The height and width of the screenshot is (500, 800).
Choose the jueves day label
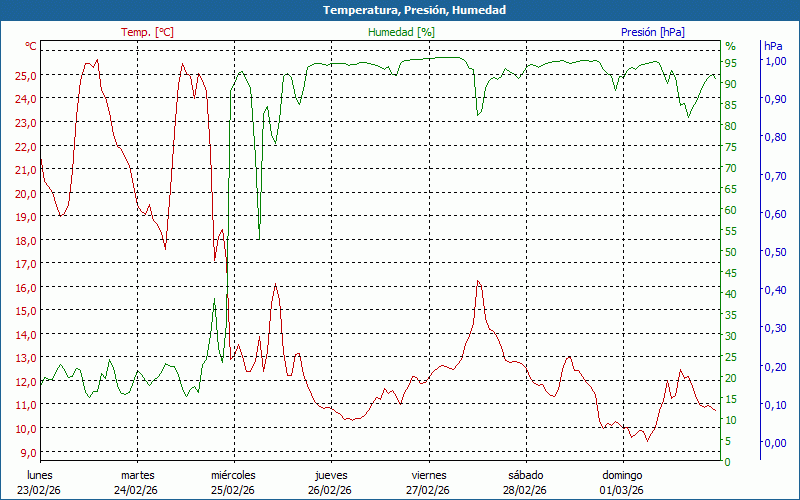(x=331, y=475)
